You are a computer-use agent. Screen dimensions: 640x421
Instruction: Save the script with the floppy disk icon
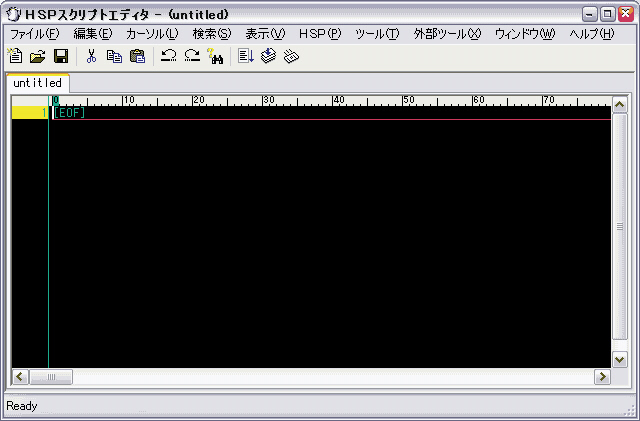(x=60, y=56)
